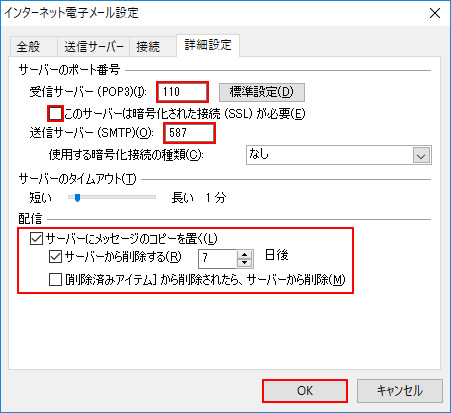Decrease days with the spinner down arrow
The width and height of the screenshot is (451, 413).
tap(245, 263)
